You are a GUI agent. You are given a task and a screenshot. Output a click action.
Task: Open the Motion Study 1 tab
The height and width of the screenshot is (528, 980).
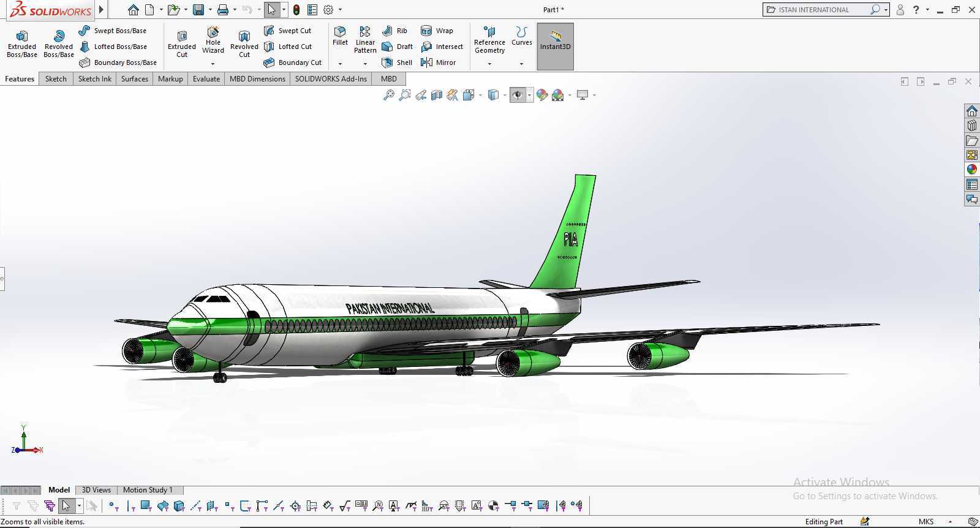click(148, 490)
